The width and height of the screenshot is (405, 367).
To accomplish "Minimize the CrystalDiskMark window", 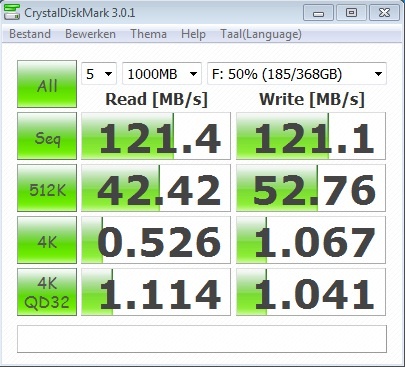I will (x=318, y=13).
